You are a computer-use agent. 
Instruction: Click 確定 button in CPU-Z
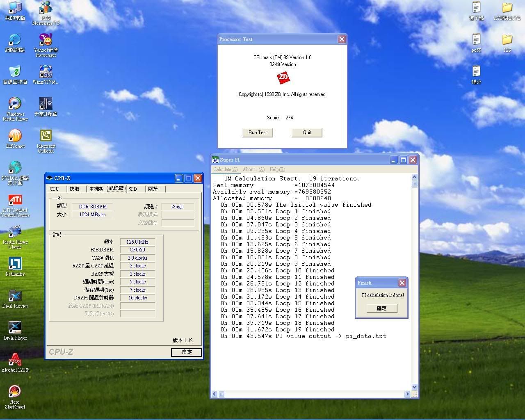pos(186,352)
